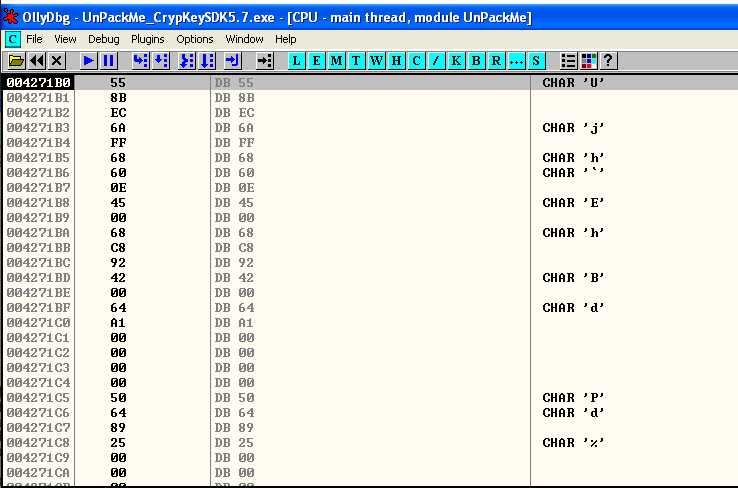Run the program with Play icon

coord(88,61)
